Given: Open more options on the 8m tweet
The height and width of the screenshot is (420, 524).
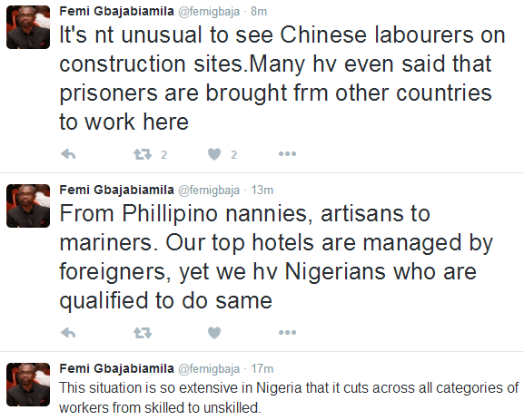Looking at the screenshot, I should click(x=287, y=154).
